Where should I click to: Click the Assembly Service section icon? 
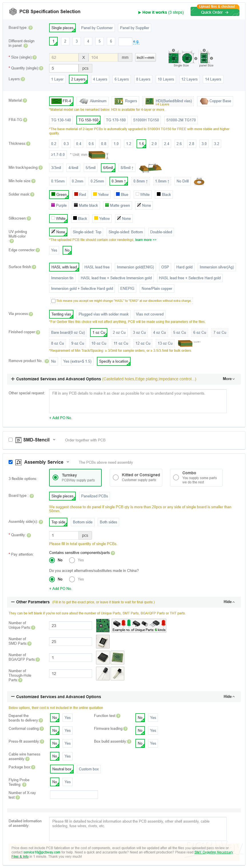coord(19,462)
